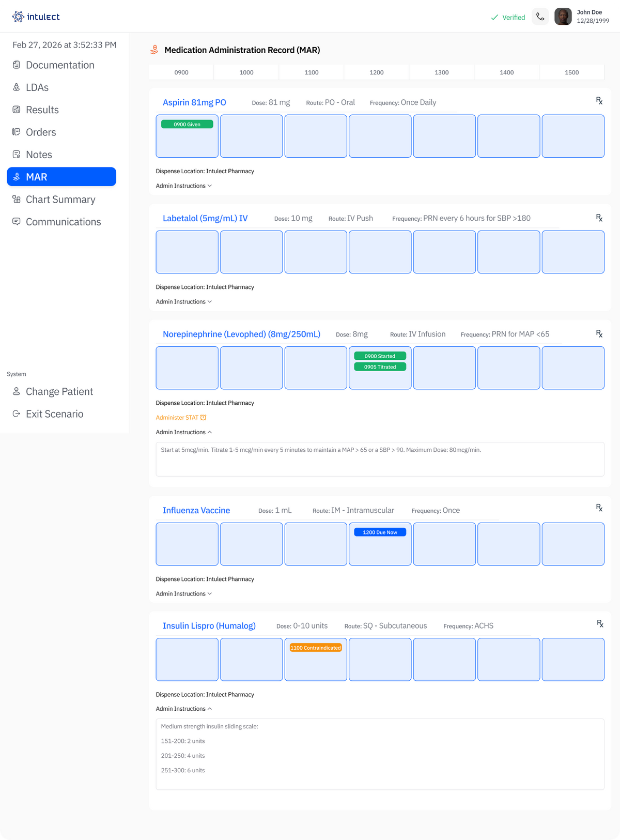Image resolution: width=620 pixels, height=840 pixels.
Task: Click the 0900 Started badge
Action: 380,356
